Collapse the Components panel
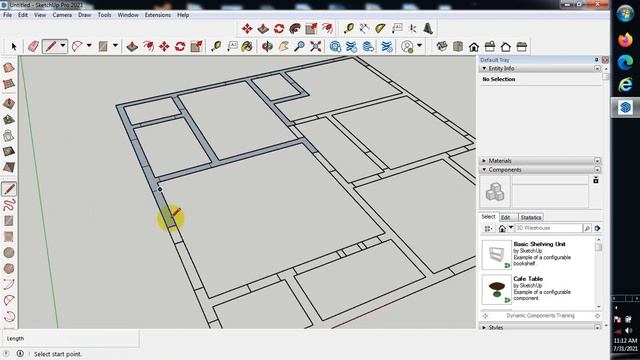This screenshot has height=360, width=640. 484,169
